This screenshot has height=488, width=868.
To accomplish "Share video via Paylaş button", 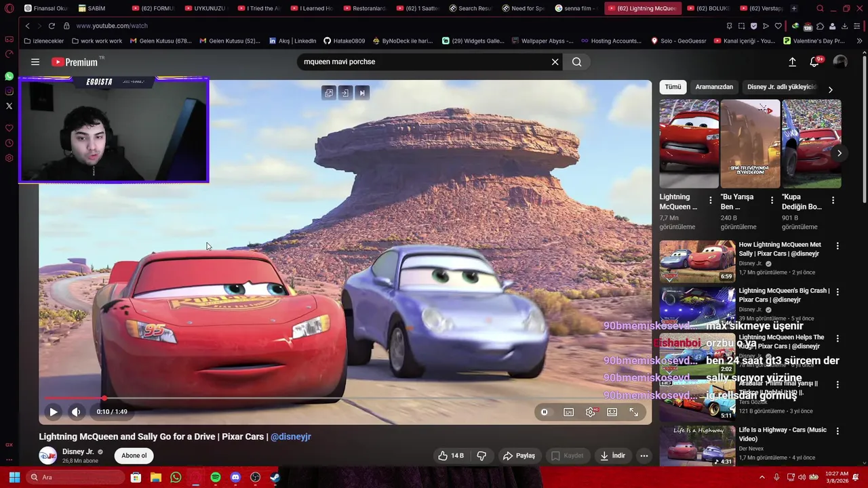I will pos(519,455).
